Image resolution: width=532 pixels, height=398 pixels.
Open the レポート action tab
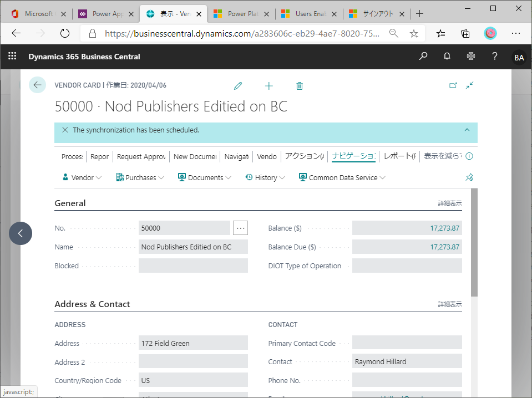[x=399, y=156]
